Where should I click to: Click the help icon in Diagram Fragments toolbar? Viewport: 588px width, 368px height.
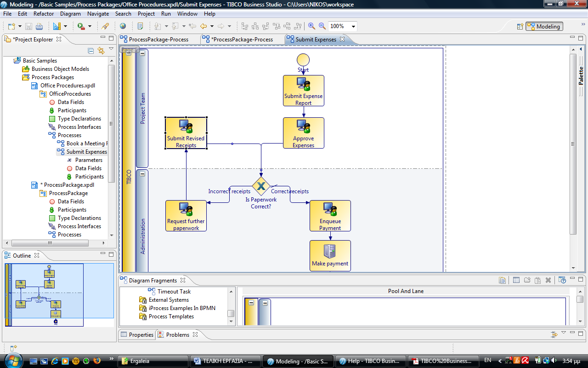click(562, 280)
